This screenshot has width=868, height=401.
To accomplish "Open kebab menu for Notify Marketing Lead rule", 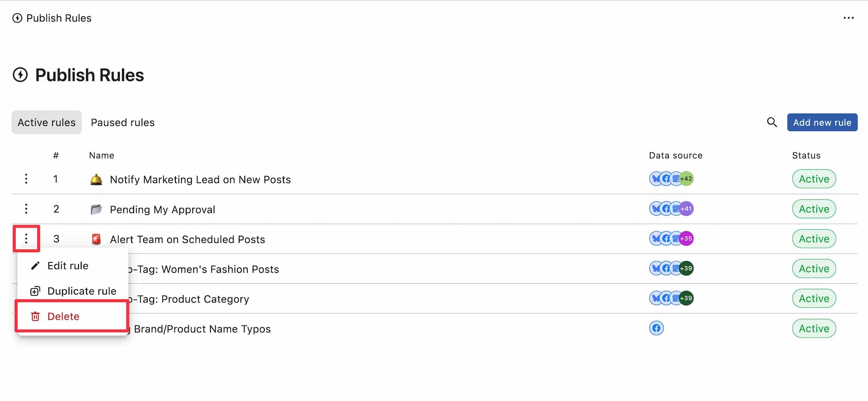I will 26,179.
